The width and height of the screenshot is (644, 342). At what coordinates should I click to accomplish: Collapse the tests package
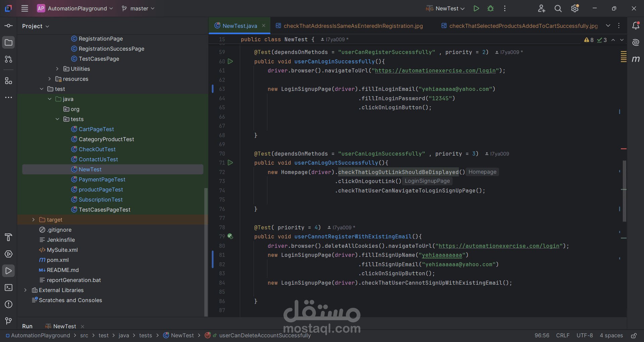click(57, 119)
